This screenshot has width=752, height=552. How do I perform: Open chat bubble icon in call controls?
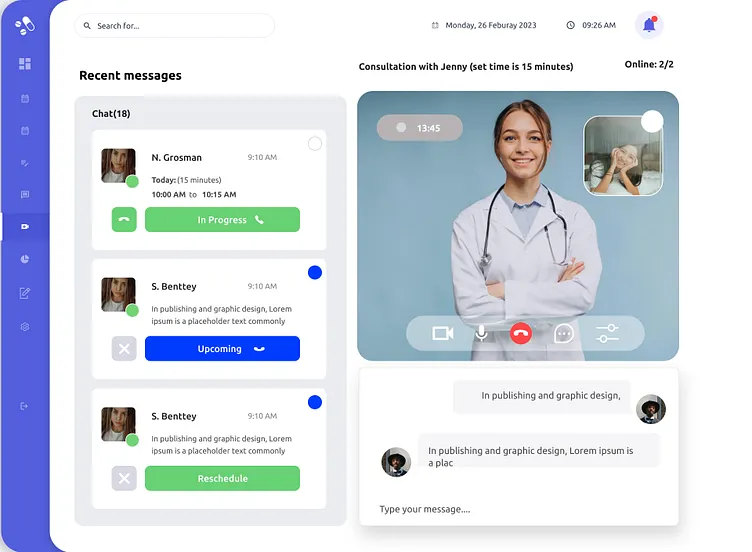[x=564, y=333]
